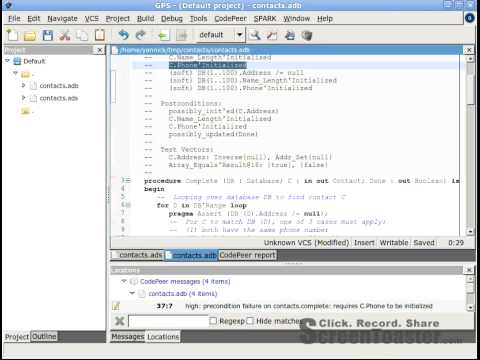Toggle the Writable status indicator
The image size is (480, 360).
click(x=394, y=243)
